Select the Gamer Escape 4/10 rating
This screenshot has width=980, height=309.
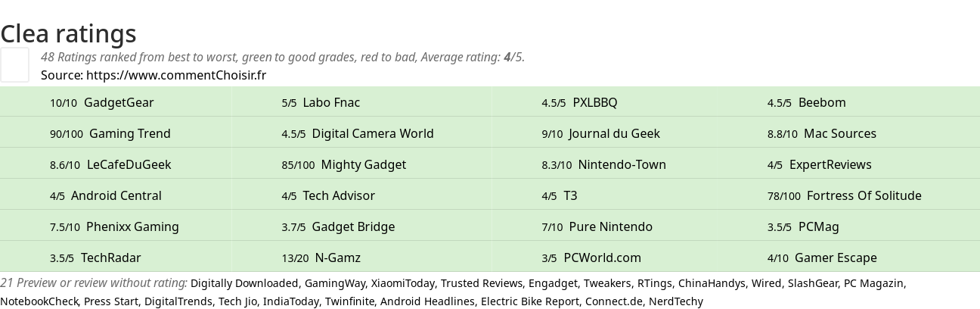point(822,257)
